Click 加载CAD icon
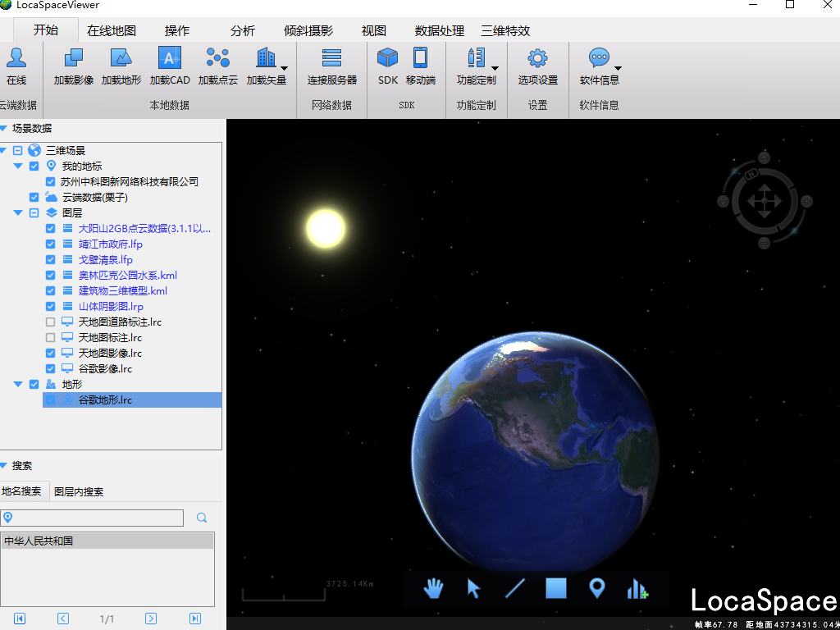 pyautogui.click(x=169, y=58)
